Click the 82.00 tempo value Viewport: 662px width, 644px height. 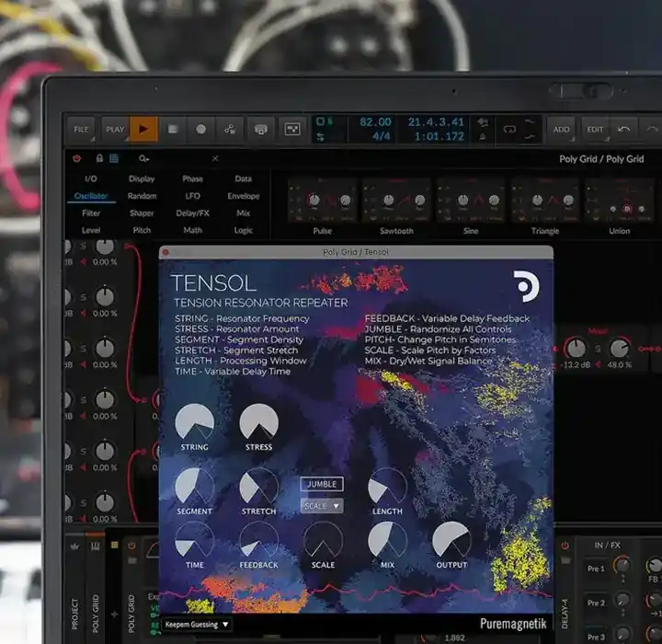tap(375, 122)
